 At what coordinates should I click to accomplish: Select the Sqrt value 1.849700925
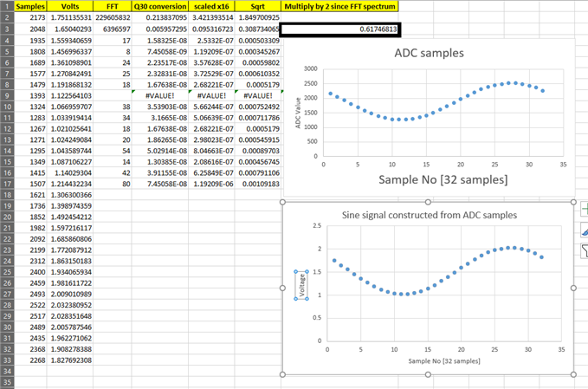(257, 17)
